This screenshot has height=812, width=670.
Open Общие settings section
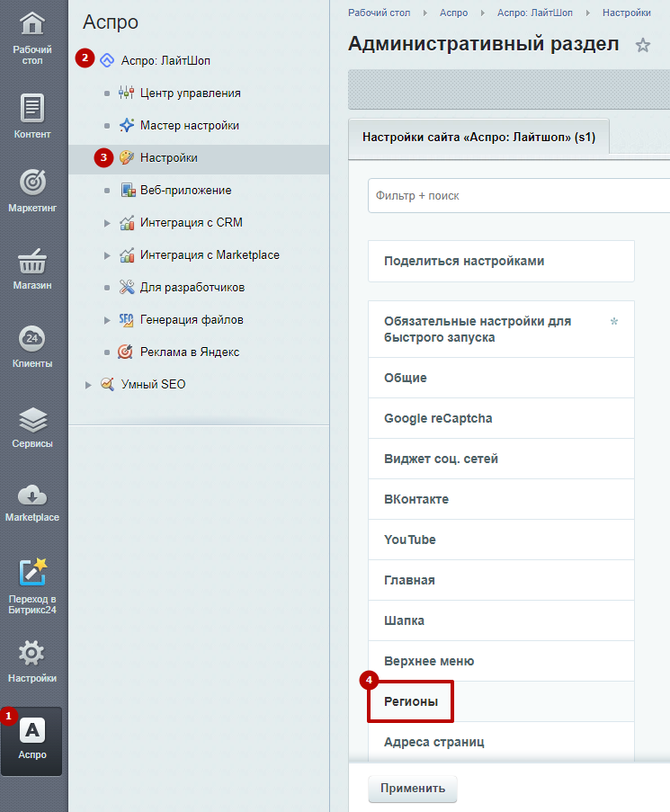[x=501, y=378]
